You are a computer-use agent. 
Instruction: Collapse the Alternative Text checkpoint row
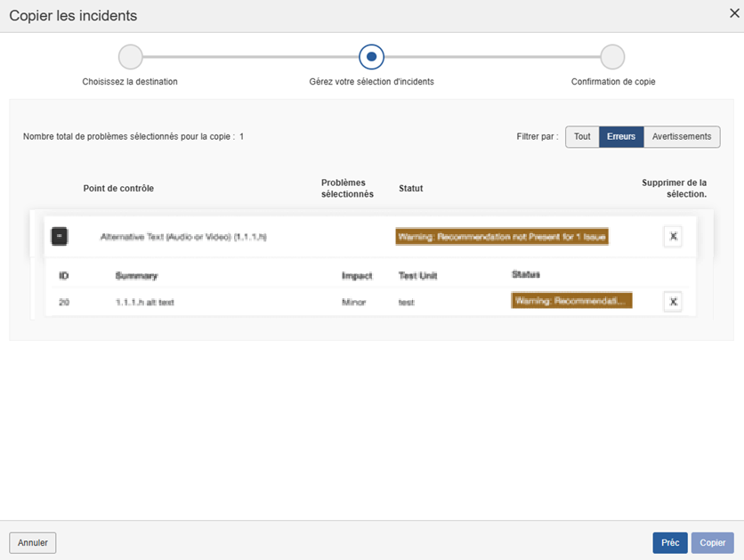pyautogui.click(x=60, y=237)
